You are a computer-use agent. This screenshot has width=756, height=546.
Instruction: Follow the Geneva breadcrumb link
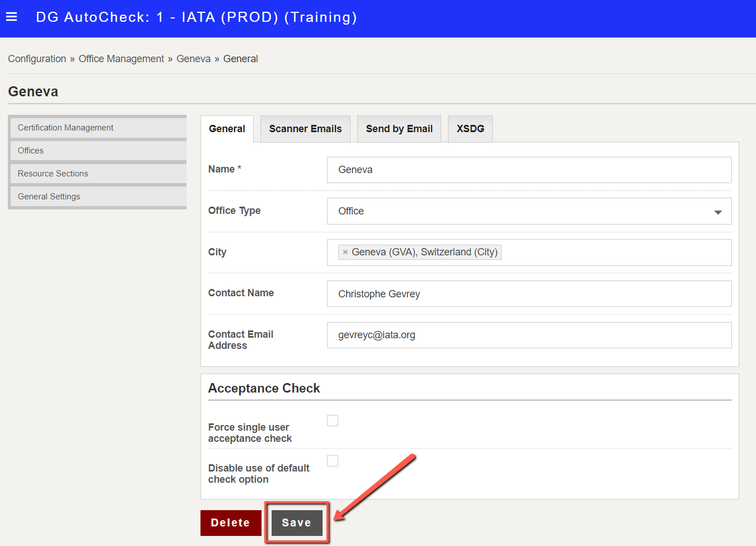(194, 59)
